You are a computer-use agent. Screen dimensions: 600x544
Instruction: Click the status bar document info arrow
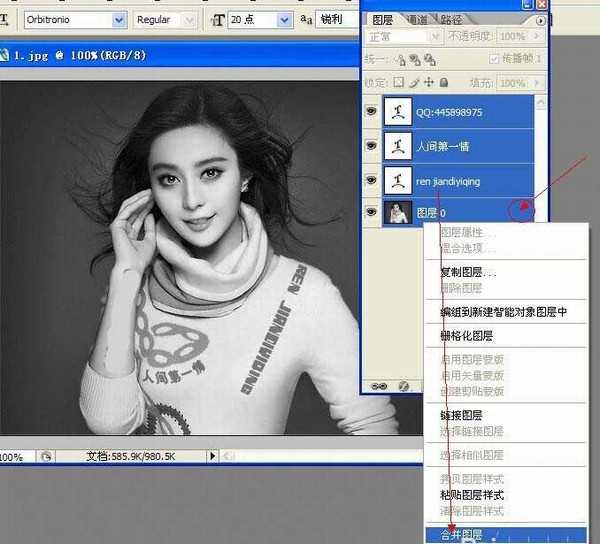pos(211,456)
